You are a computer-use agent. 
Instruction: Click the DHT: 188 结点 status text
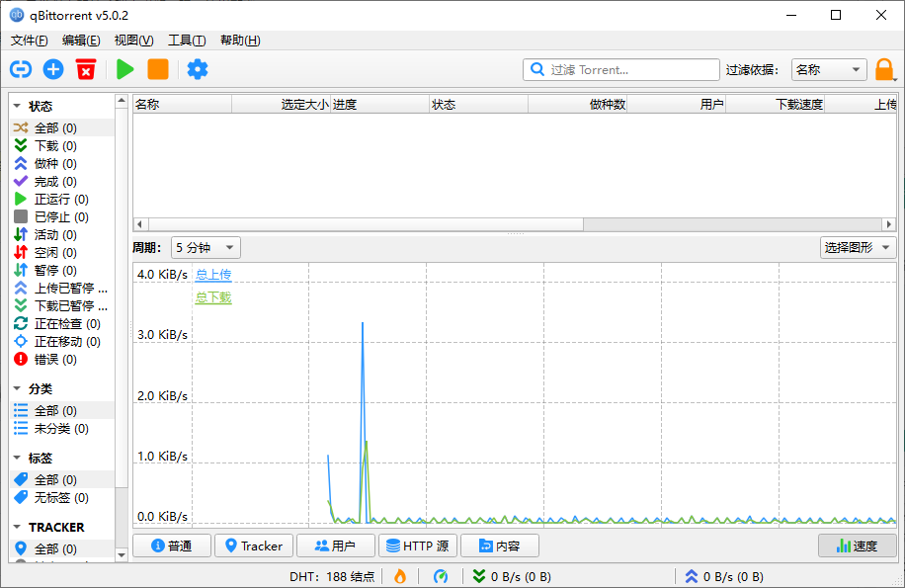coord(332,576)
